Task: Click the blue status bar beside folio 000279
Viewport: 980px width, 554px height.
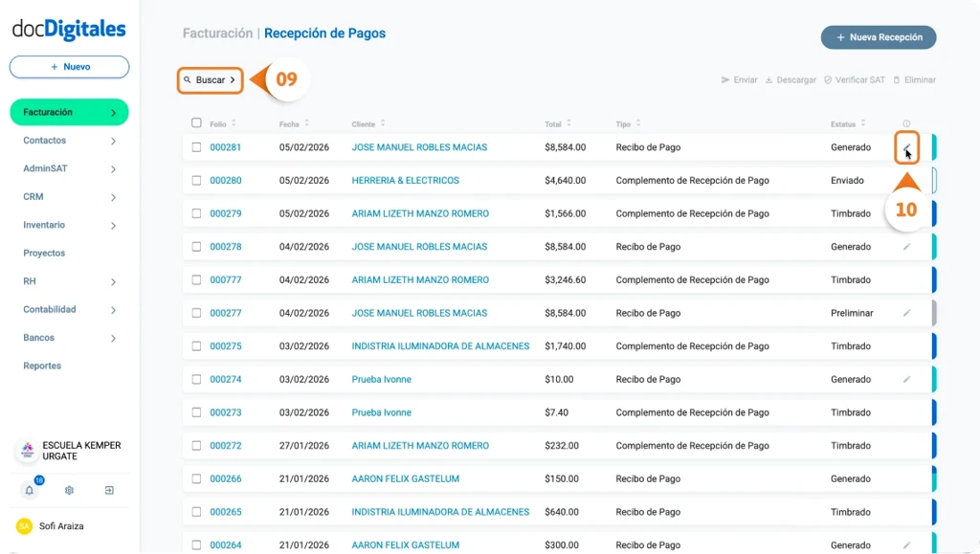Action: (933, 213)
